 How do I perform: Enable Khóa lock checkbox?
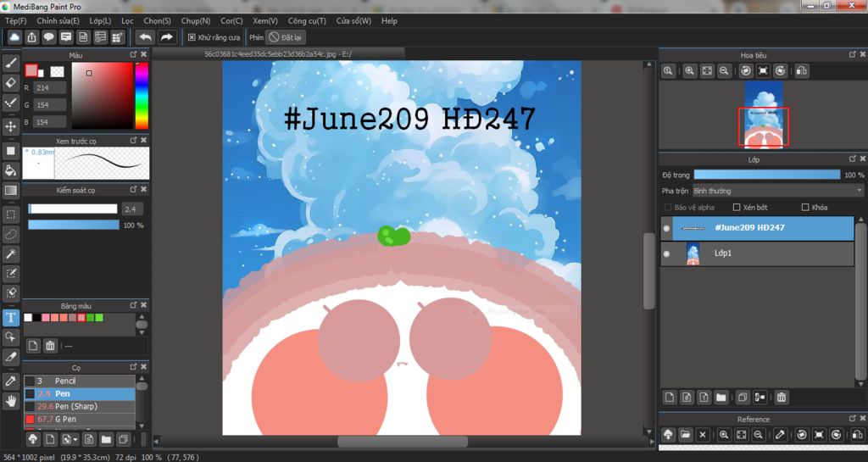pos(805,207)
